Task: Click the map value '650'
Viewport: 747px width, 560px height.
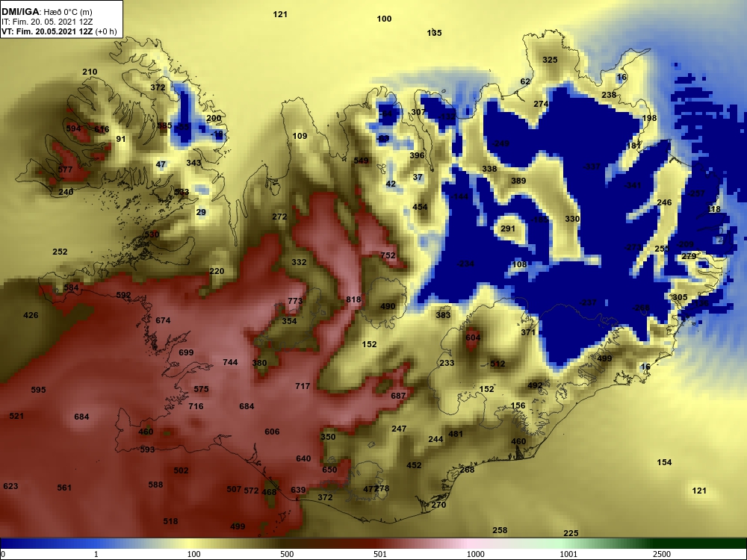Action: 329,470
